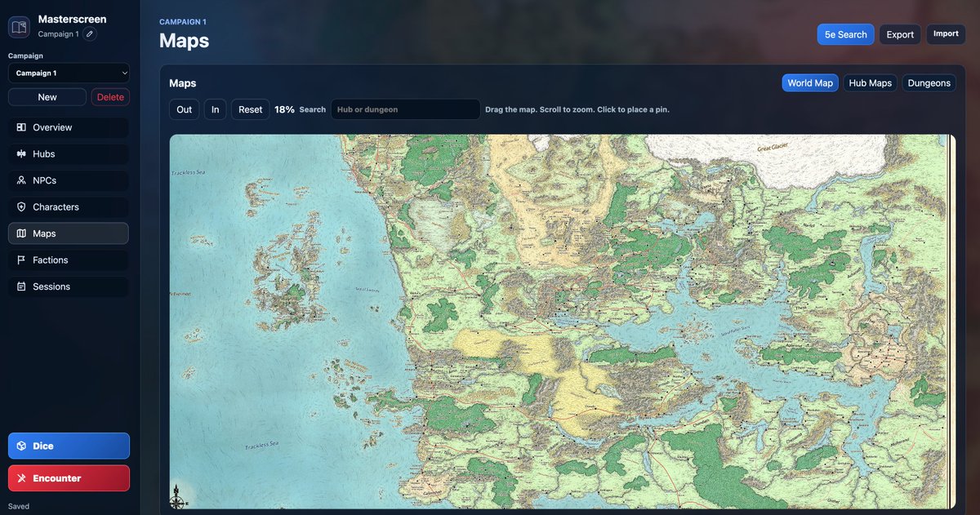The height and width of the screenshot is (515, 980).
Task: Click the Characters shield icon
Action: click(x=21, y=207)
